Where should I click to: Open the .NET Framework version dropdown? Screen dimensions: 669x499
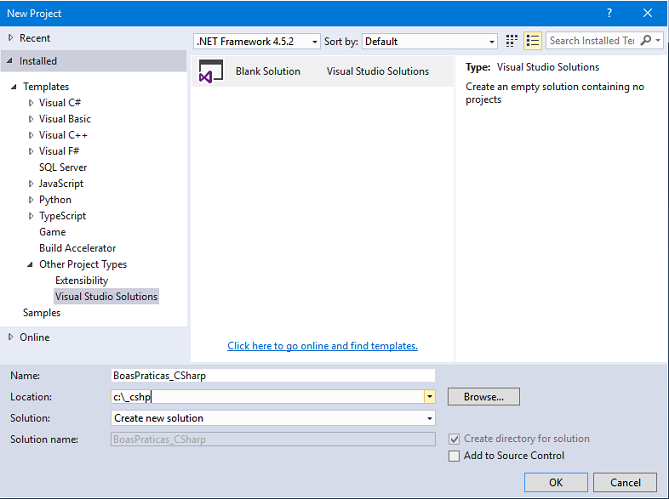tap(314, 42)
